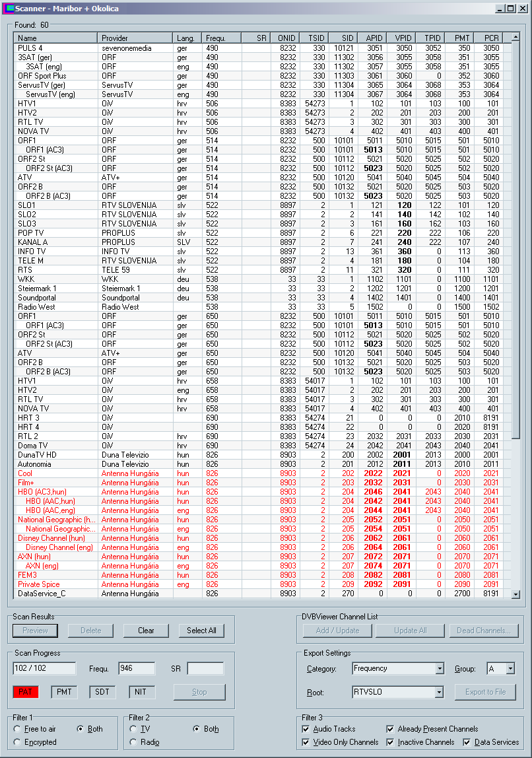Clear the scan results list
532x758 pixels.
coord(146,631)
